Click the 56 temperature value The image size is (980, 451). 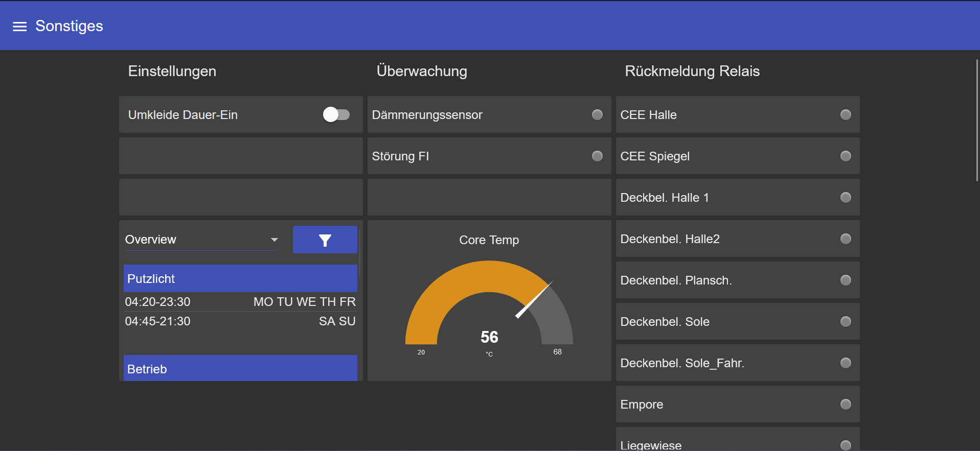489,337
